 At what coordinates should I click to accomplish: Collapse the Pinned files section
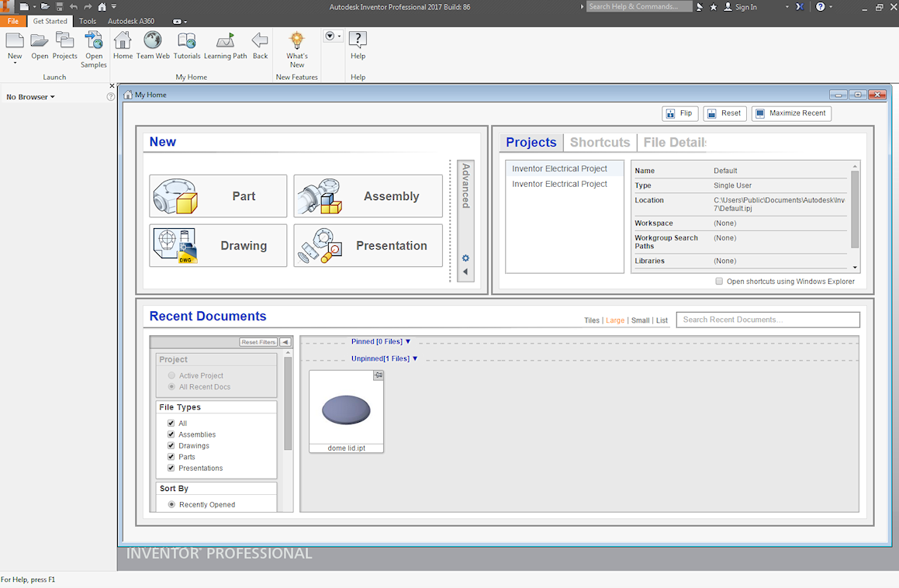click(x=408, y=341)
